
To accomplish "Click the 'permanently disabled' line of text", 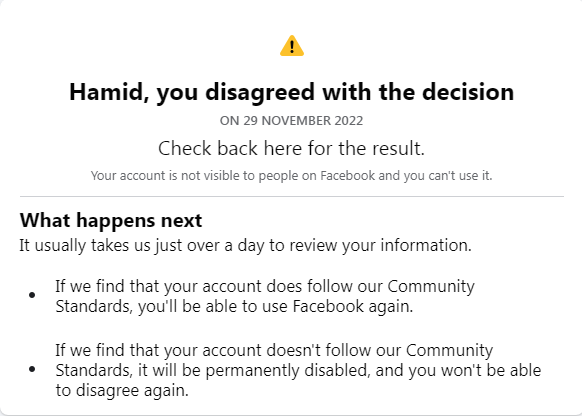I will (x=298, y=370).
